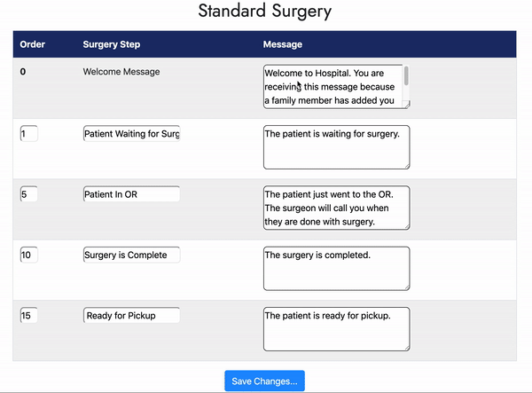Click the Order column header
The height and width of the screenshot is (393, 532).
coord(33,44)
